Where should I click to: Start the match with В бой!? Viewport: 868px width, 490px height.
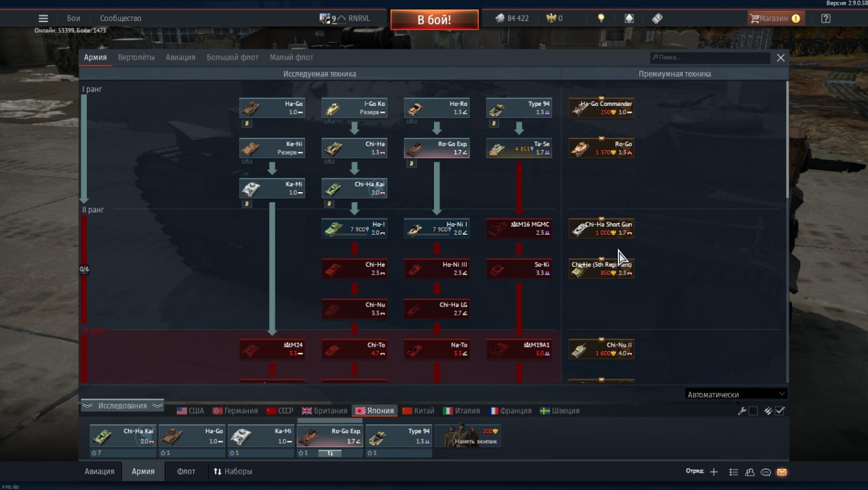click(434, 20)
